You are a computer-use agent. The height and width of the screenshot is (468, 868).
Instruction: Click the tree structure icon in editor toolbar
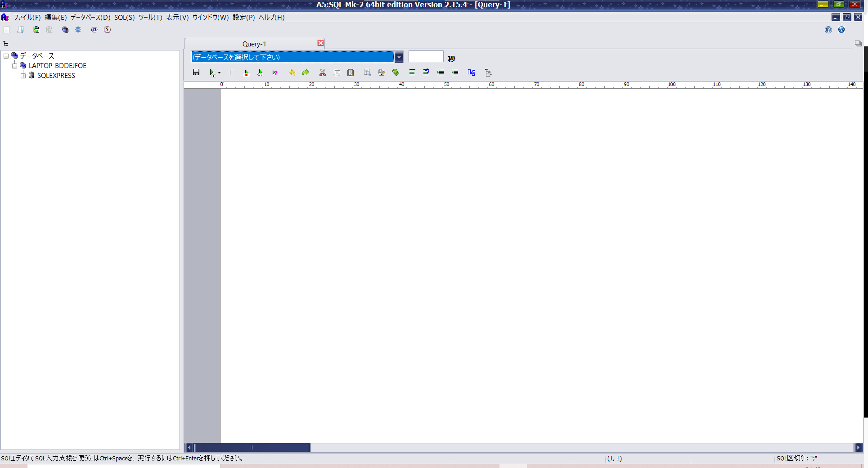[489, 73]
